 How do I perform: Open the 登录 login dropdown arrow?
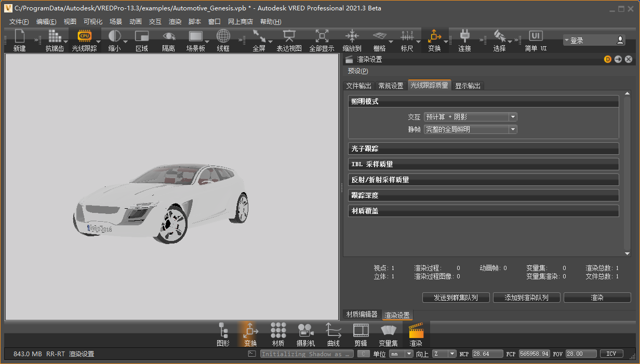coord(567,41)
